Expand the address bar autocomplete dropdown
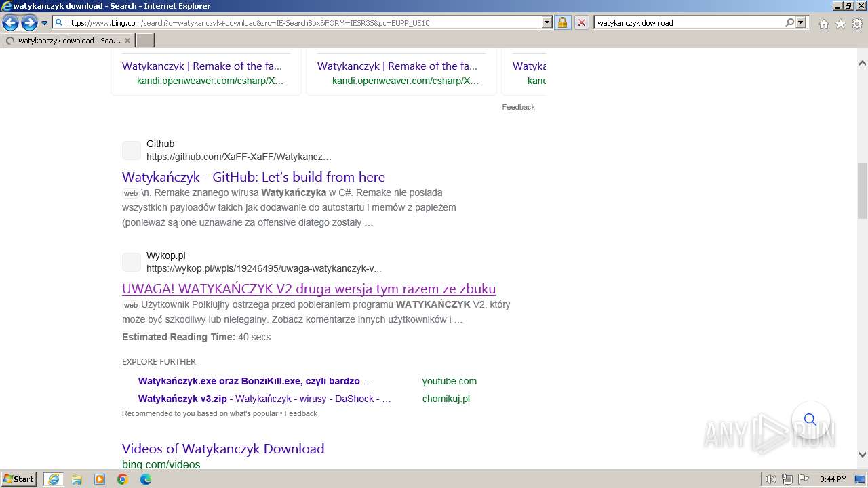 point(547,22)
